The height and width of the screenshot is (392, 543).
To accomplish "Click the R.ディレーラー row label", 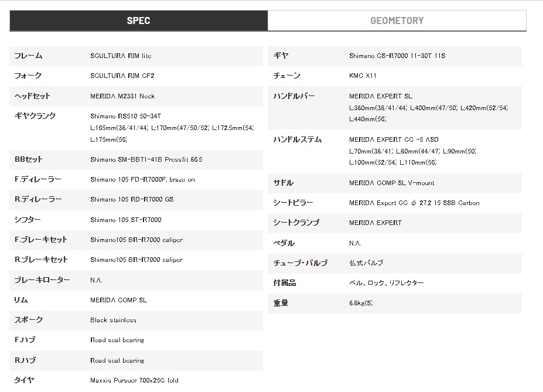I will (38, 199).
